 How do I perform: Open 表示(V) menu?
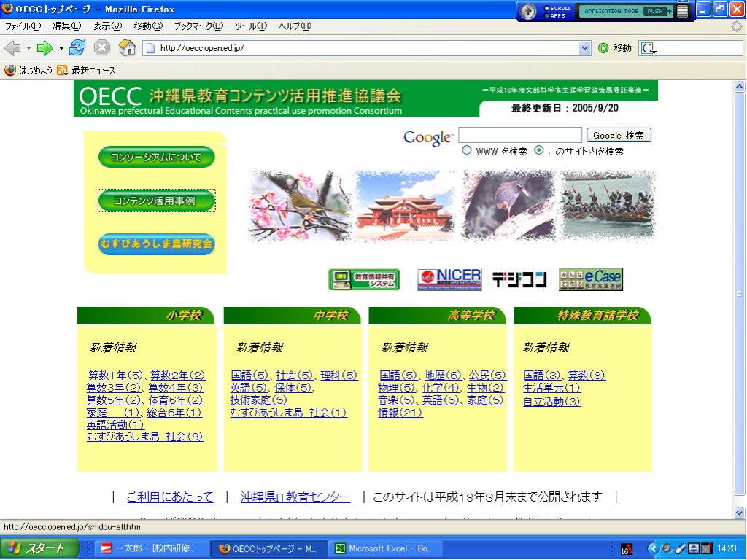107,26
